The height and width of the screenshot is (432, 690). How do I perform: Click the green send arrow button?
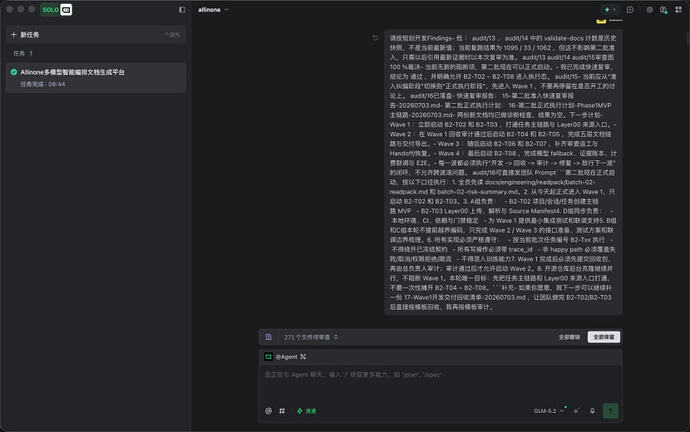[x=610, y=411]
